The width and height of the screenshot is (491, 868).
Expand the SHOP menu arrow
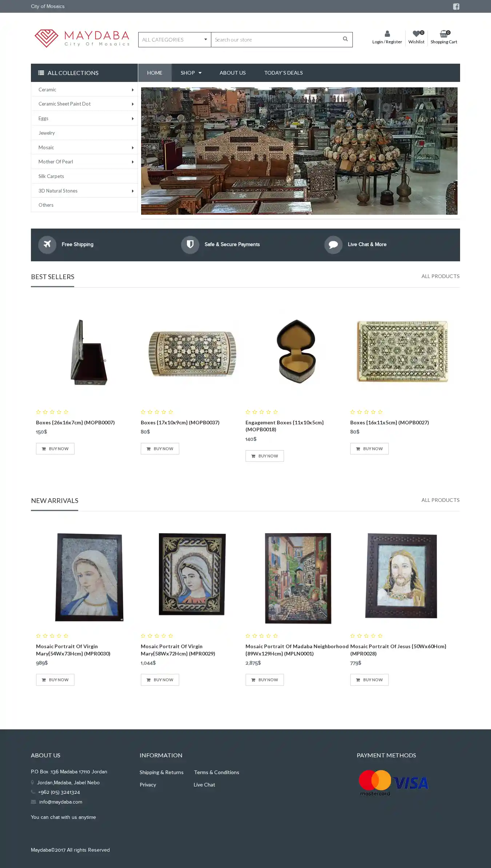coord(200,73)
